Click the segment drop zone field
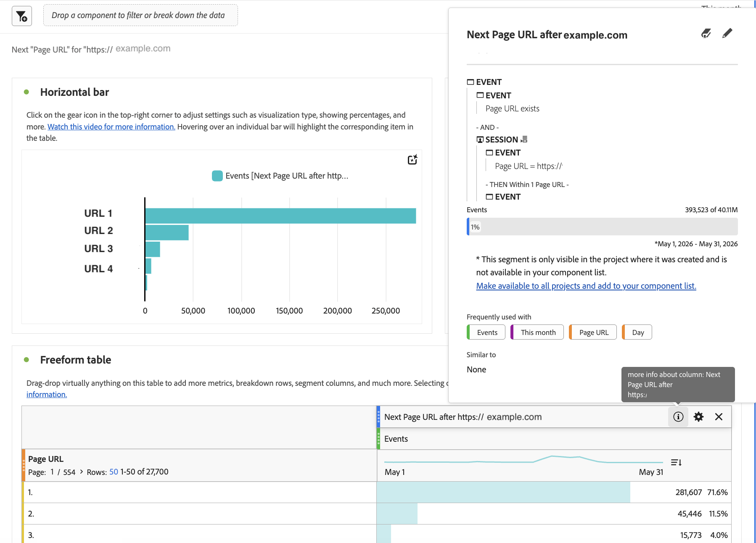Screen dimensions: 756x543 (140, 15)
